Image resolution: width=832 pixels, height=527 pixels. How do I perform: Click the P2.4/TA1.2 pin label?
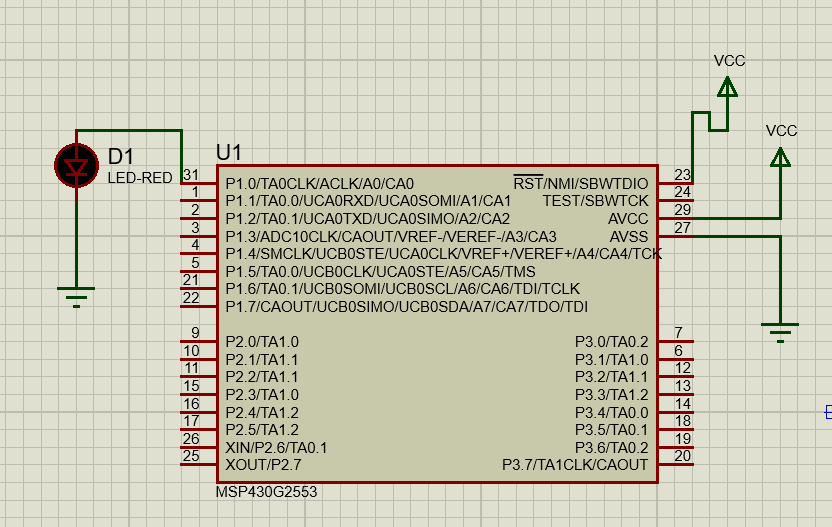pos(262,413)
